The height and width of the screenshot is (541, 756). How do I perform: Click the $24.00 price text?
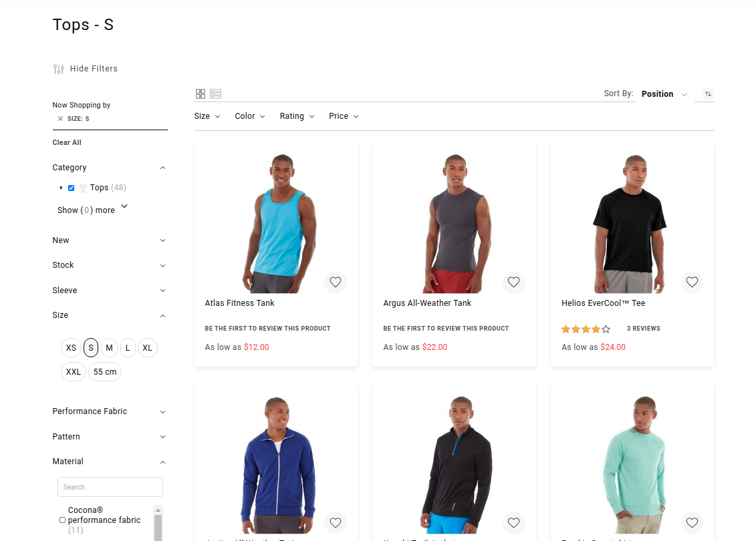click(613, 347)
